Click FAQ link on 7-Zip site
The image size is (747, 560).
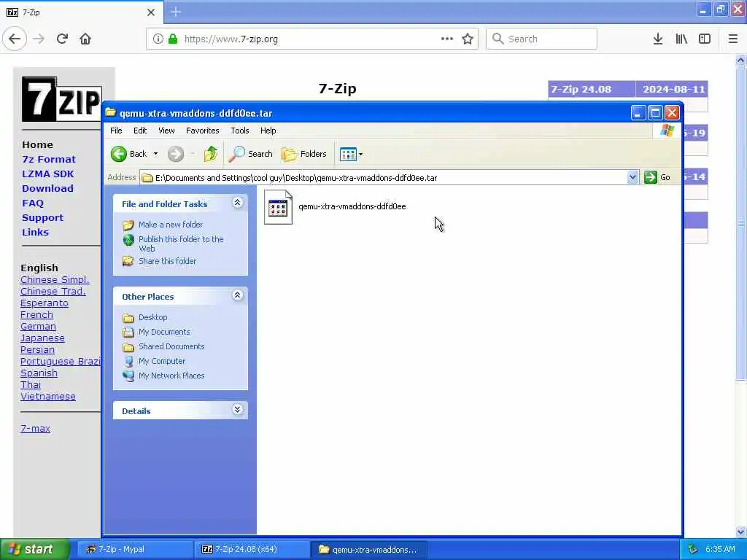tap(32, 203)
